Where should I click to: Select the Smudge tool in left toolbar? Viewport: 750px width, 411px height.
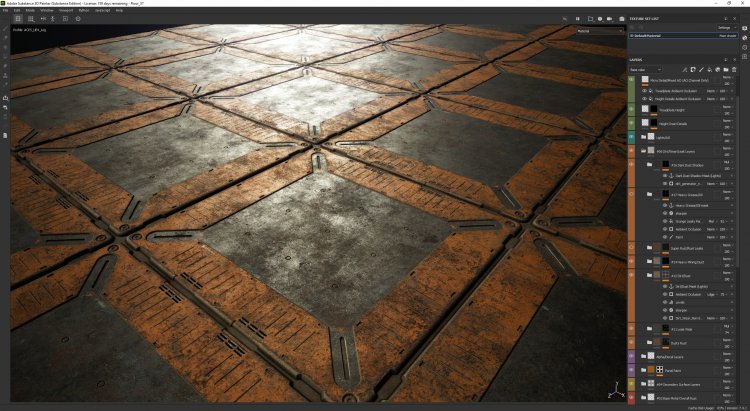click(x=5, y=66)
